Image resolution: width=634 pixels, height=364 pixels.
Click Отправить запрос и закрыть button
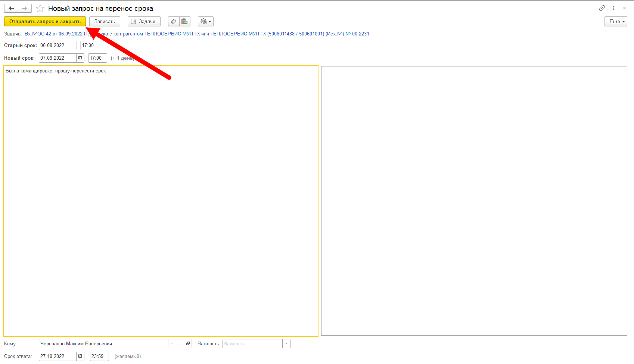point(45,21)
